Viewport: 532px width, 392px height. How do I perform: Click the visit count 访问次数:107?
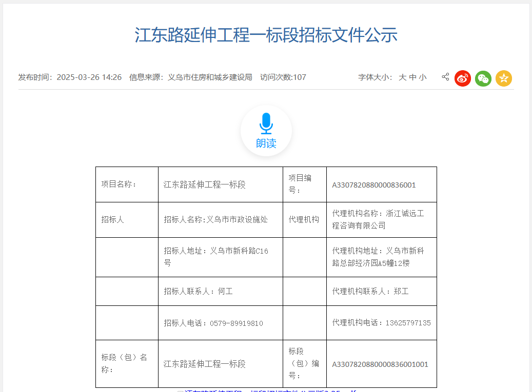tap(283, 77)
